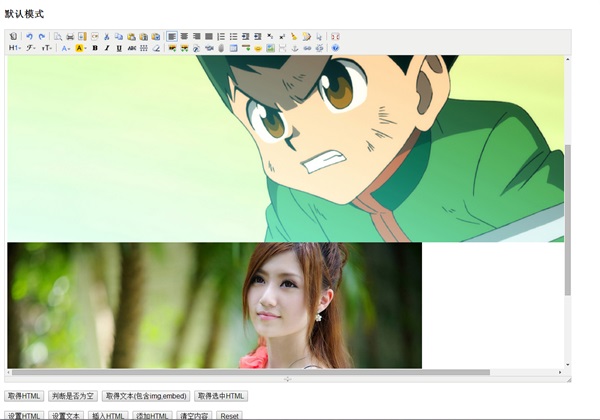Insert bulleted list

pyautogui.click(x=233, y=36)
